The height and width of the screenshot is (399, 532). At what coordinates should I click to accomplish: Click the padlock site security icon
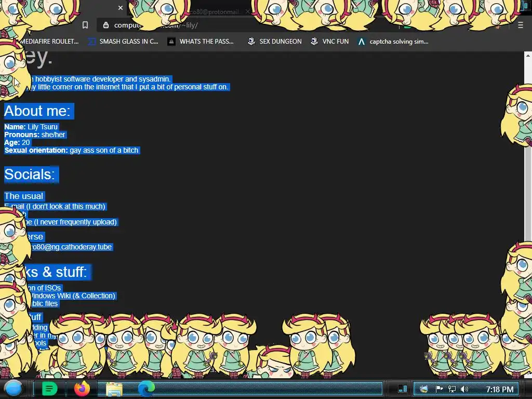pos(106,25)
